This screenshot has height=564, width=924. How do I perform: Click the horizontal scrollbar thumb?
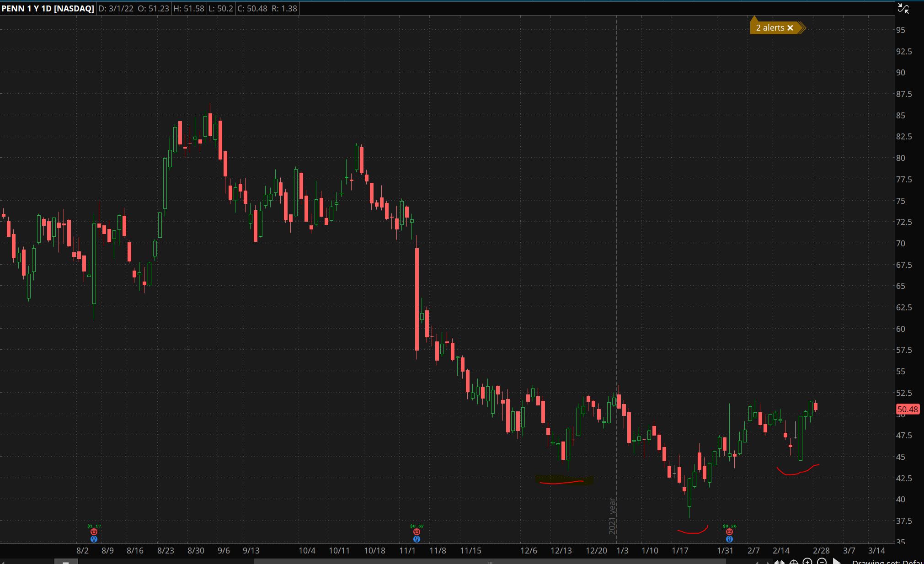[489, 562]
